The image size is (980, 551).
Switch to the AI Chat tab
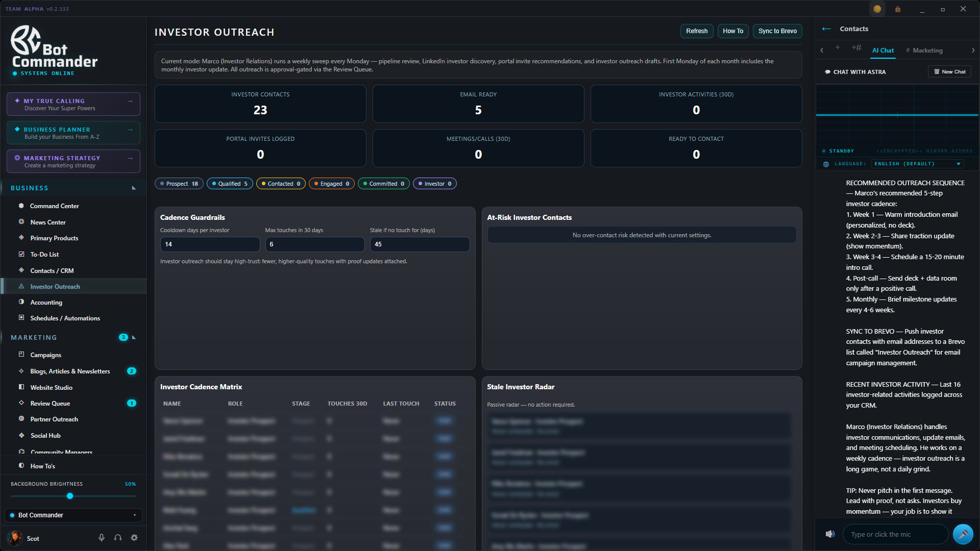[883, 51]
